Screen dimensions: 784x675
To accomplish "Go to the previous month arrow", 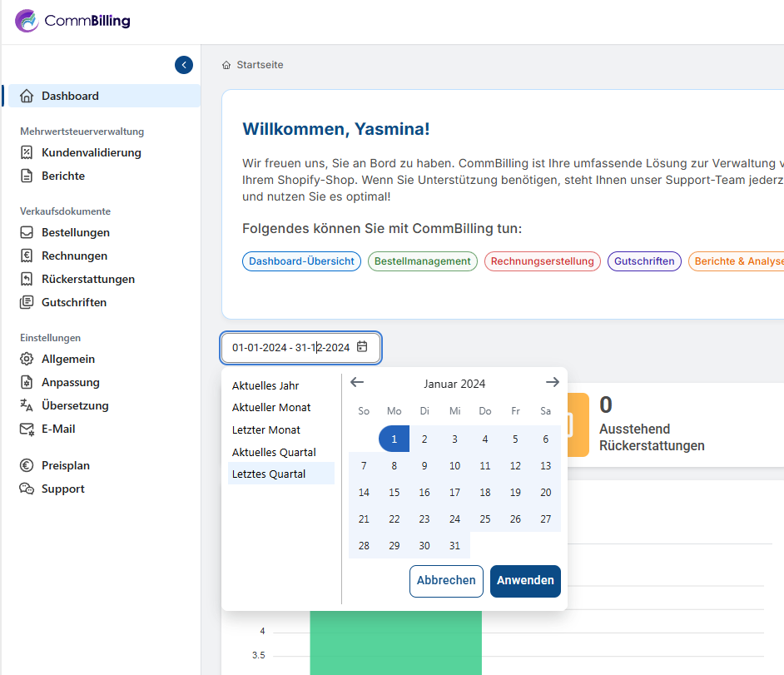I will click(357, 383).
